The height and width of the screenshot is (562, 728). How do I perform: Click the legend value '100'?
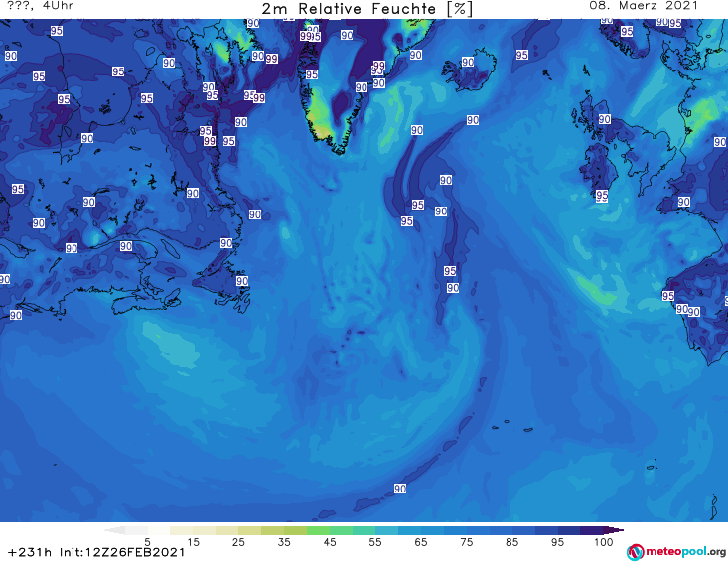(604, 542)
